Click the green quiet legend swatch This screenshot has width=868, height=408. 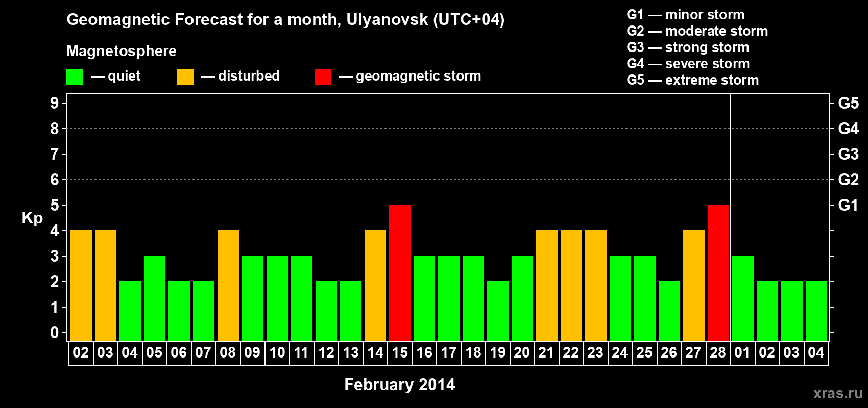pyautogui.click(x=75, y=77)
